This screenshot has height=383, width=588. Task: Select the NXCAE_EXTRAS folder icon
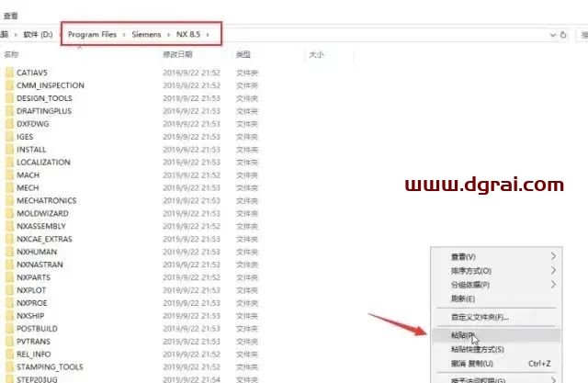tap(10, 239)
